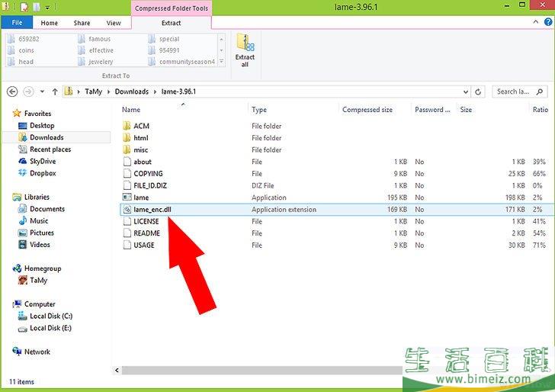
Task: Switch to the Home ribbon tab
Action: (49, 23)
